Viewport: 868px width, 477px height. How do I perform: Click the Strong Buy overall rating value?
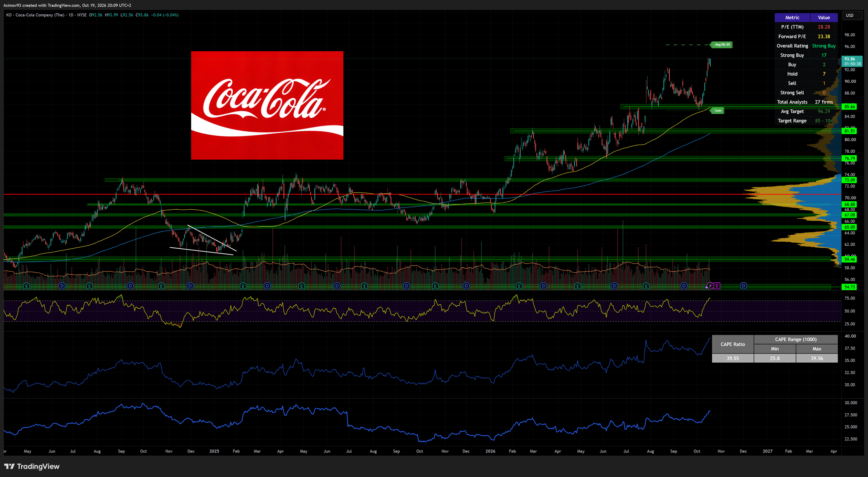pos(824,46)
